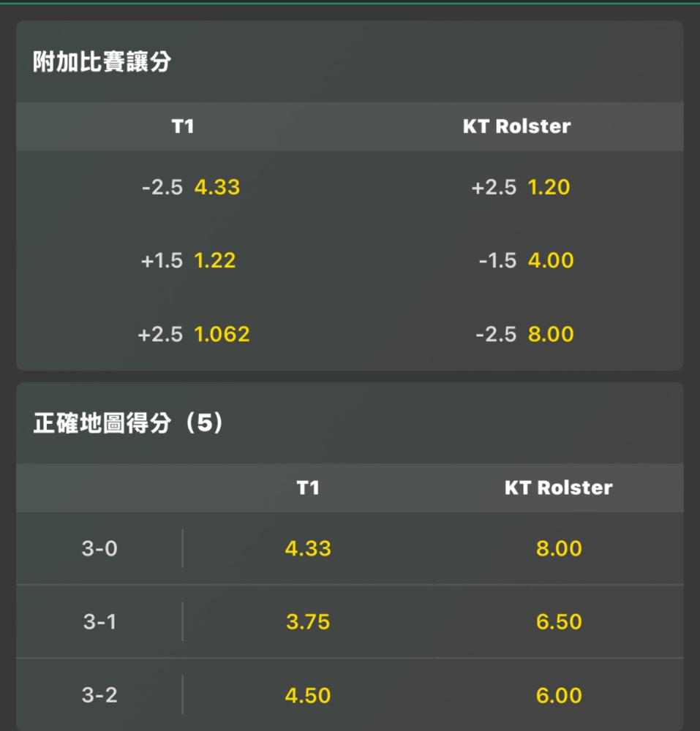Pick KT Rolster 3-2 correct score odds 6.00
This screenshot has height=731, width=700.
pyautogui.click(x=559, y=695)
